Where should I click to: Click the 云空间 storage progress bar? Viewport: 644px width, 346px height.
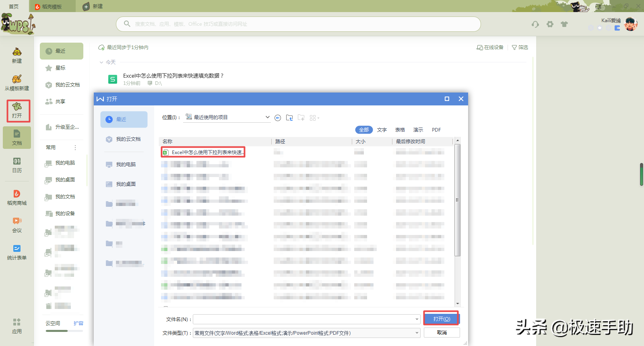64,331
